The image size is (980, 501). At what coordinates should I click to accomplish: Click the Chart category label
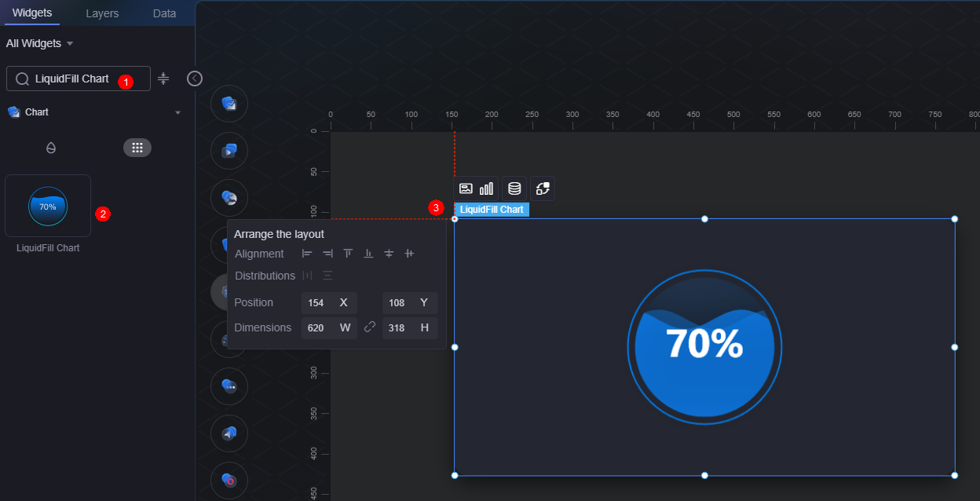point(37,112)
